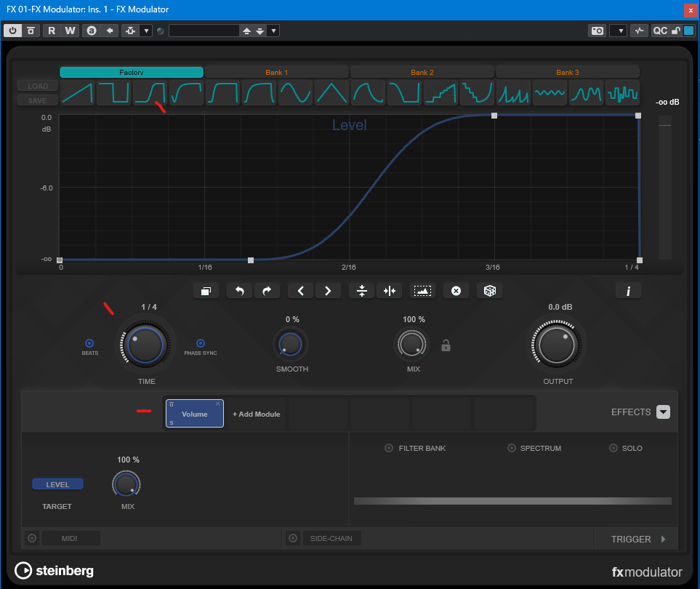Image resolution: width=700 pixels, height=589 pixels.
Task: Click the copy A to B arrow icon
Action: click(109, 31)
